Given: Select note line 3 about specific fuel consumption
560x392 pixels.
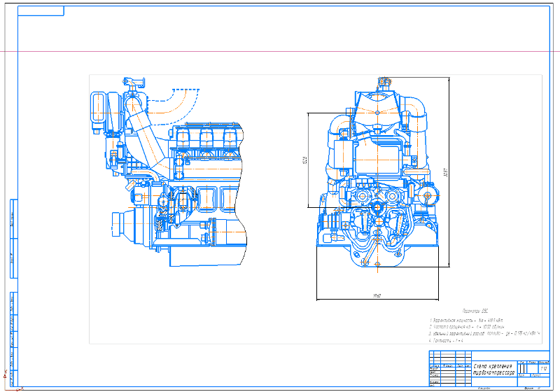Looking at the screenshot, I should 484,333.
